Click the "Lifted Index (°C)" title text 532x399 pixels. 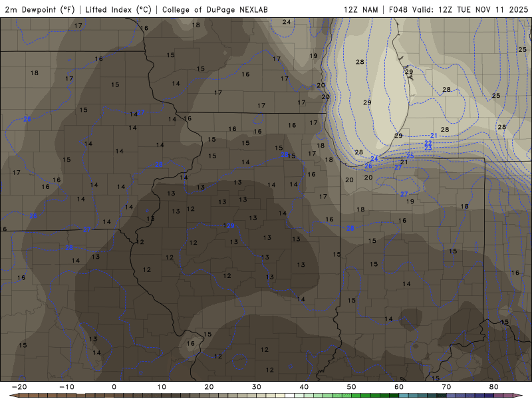pyautogui.click(x=118, y=9)
